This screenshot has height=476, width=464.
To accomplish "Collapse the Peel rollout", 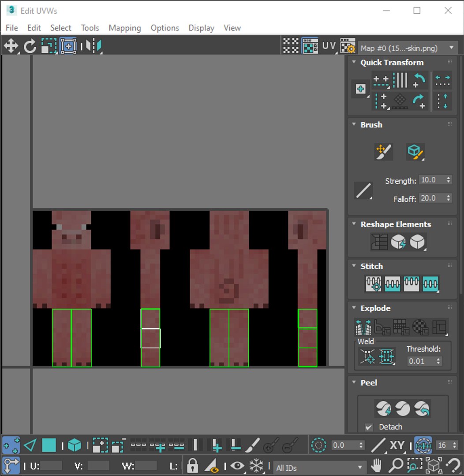I will tap(354, 382).
